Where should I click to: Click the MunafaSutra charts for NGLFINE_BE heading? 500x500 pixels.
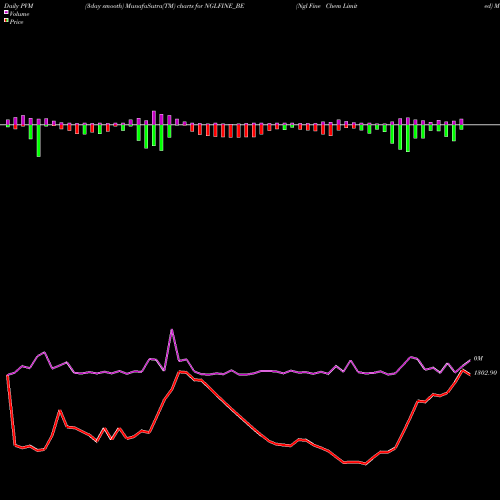pos(165,6)
